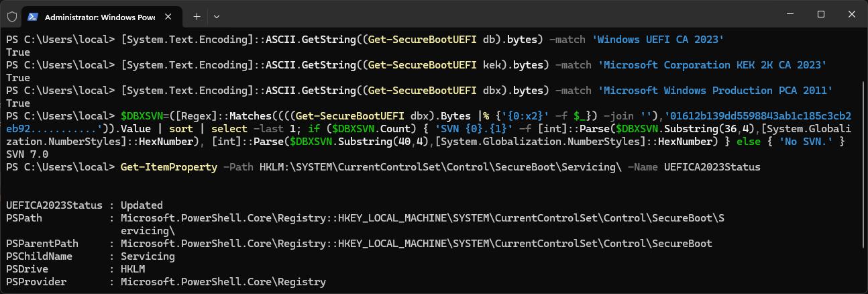Expand the new-tab profile dropdown chevron
The width and height of the screenshot is (868, 294).
tap(216, 15)
